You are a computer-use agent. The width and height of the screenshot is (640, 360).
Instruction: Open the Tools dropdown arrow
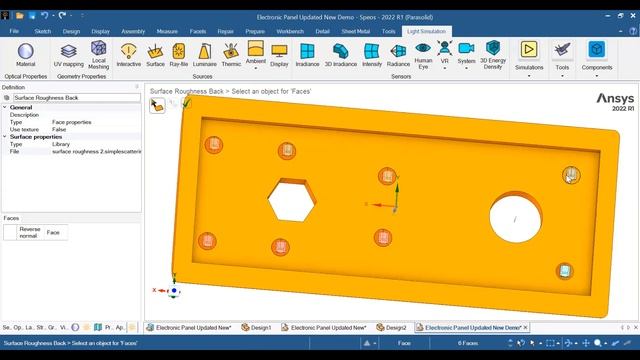point(562,76)
